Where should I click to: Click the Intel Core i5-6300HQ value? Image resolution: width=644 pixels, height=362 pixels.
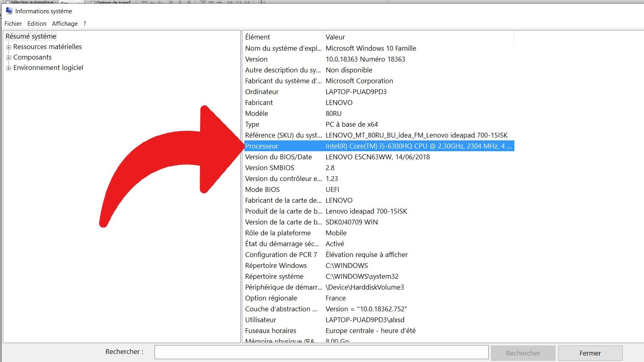coord(419,146)
